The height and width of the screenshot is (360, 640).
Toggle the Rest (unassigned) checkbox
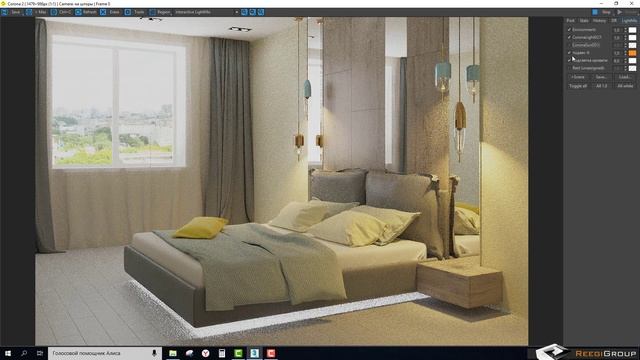(569, 68)
